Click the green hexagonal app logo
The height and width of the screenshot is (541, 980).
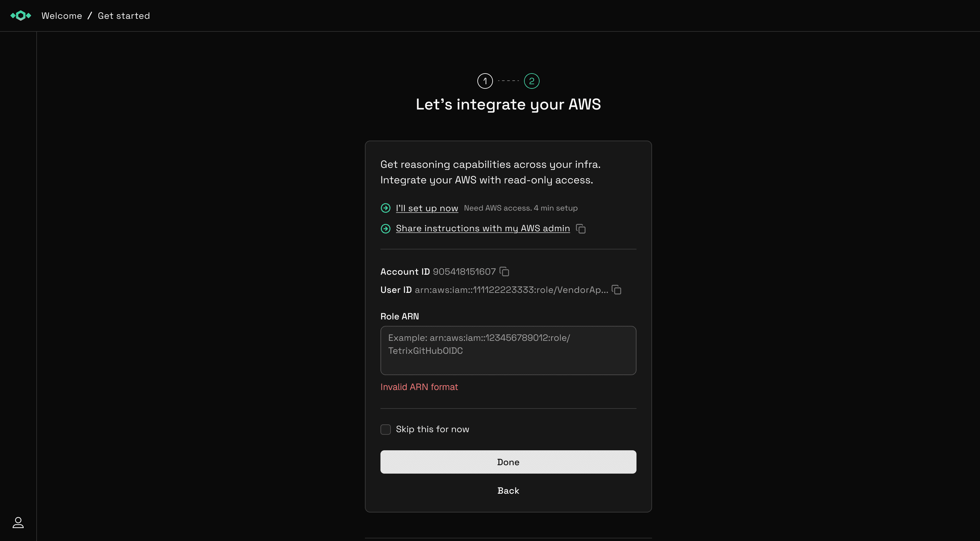coord(20,16)
